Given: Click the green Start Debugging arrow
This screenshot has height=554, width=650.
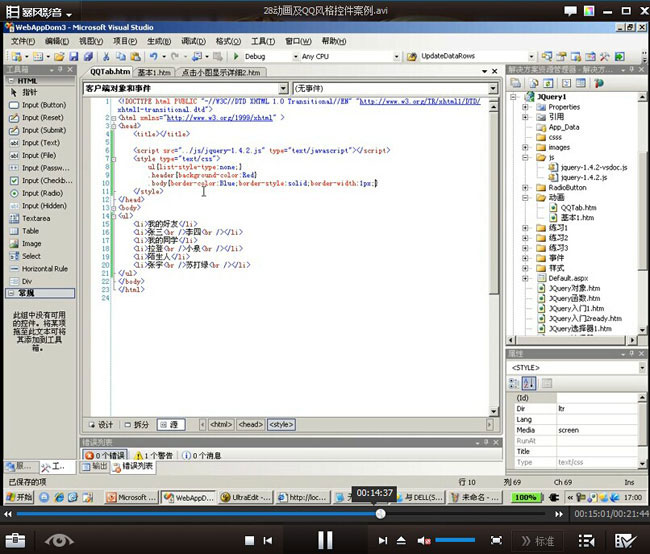Looking at the screenshot, I should (x=236, y=56).
